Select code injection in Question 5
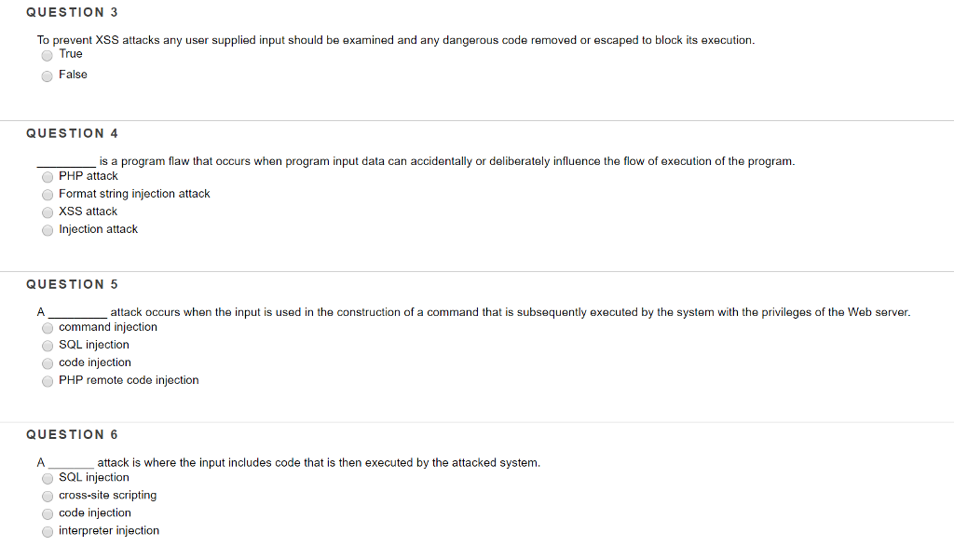954x560 pixels. tap(47, 362)
